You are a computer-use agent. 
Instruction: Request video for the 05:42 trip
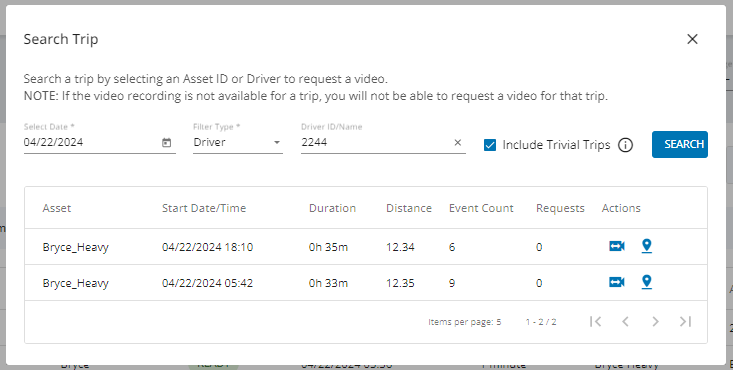point(617,282)
